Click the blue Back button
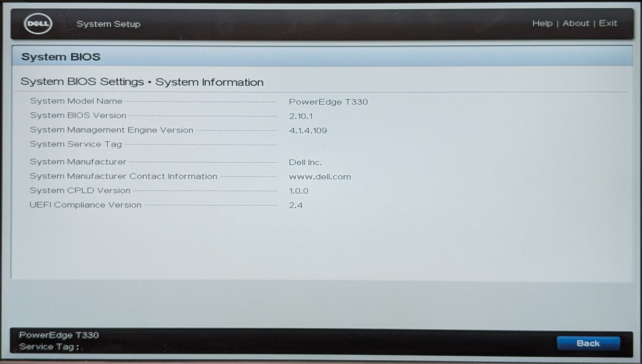 click(x=588, y=343)
